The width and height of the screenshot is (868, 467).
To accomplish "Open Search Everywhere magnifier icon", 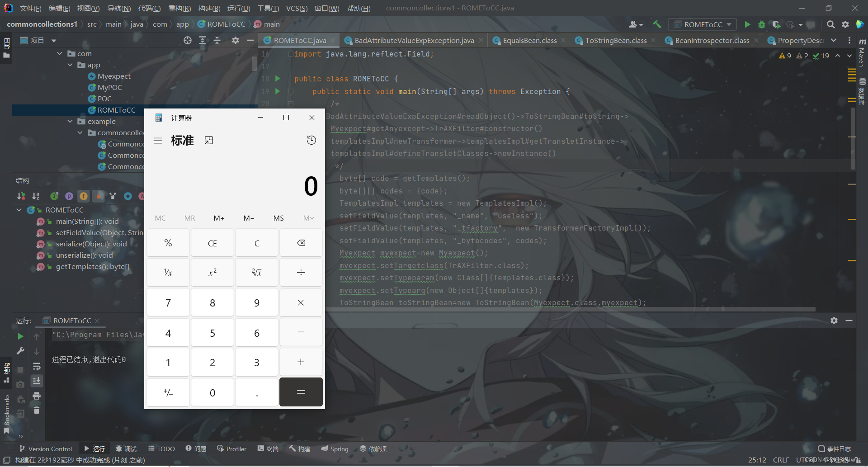I will click(x=830, y=24).
